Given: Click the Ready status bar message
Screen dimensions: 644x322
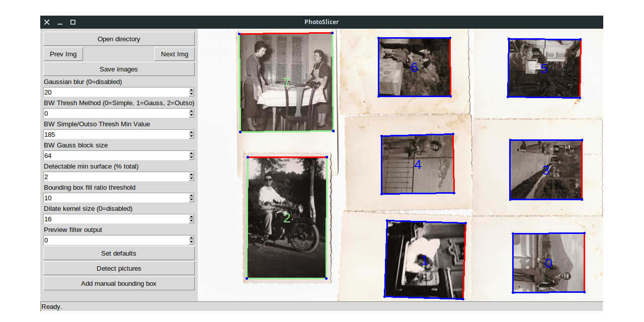Looking at the screenshot, I should [52, 306].
